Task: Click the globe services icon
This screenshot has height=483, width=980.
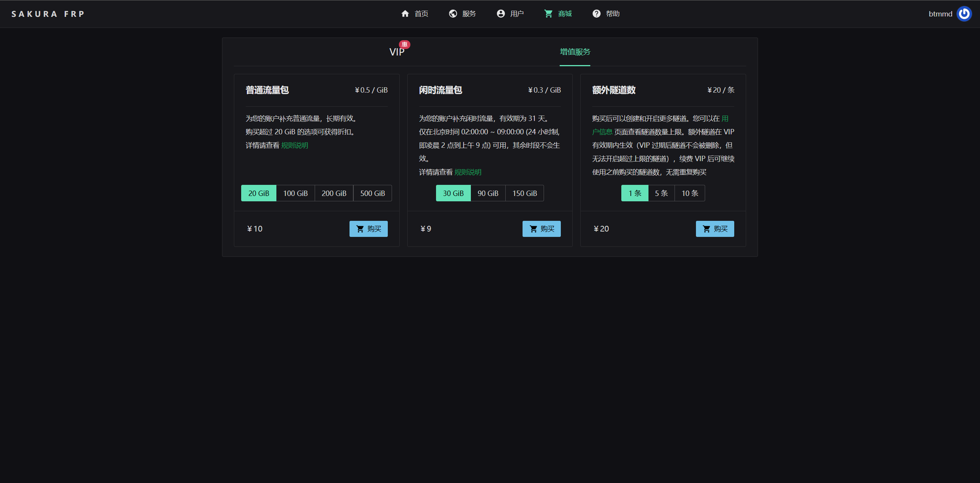Action: [453, 14]
